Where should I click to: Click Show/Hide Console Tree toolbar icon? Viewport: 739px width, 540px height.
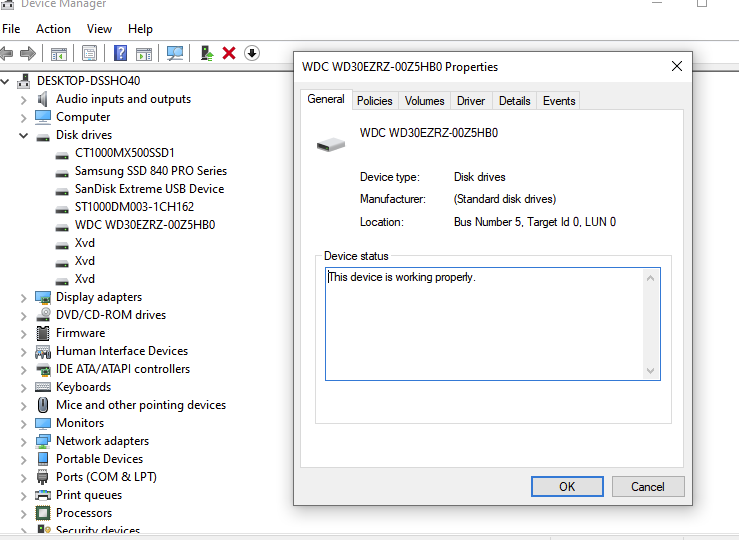pos(59,54)
